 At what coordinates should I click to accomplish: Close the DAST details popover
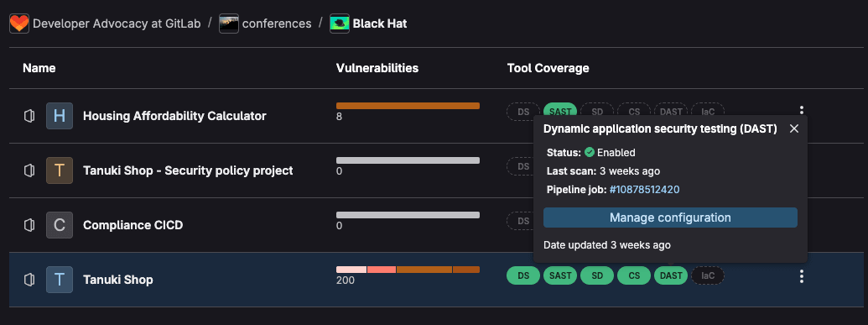(x=794, y=128)
